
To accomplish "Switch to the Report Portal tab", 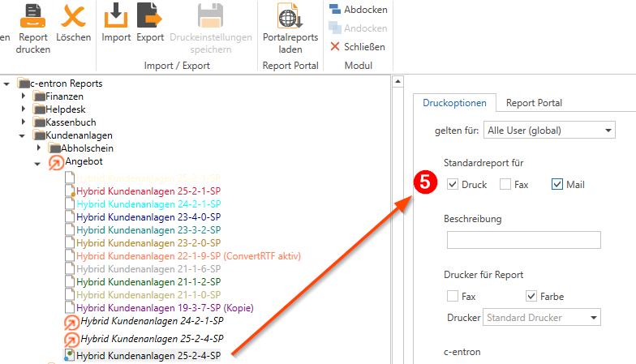I will (x=534, y=103).
